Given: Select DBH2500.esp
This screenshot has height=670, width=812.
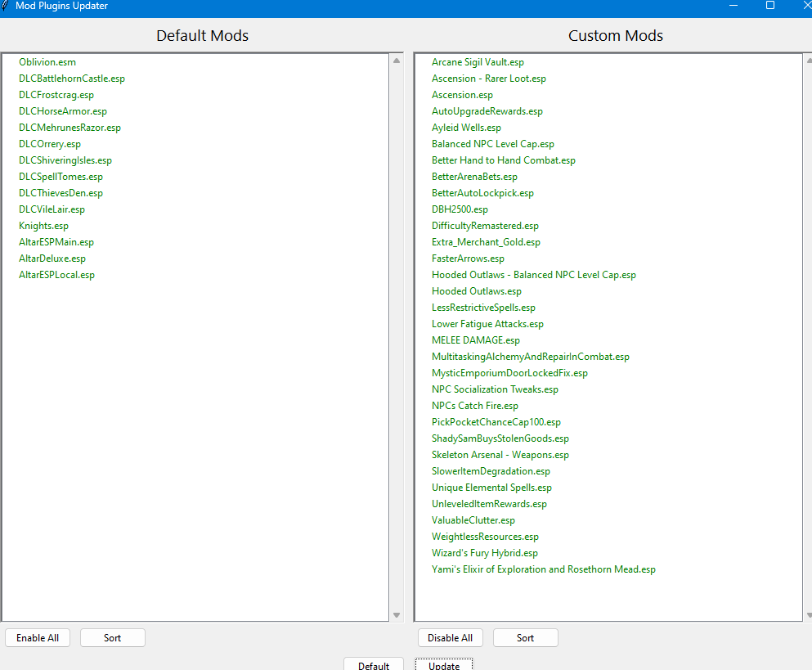Looking at the screenshot, I should 460,210.
